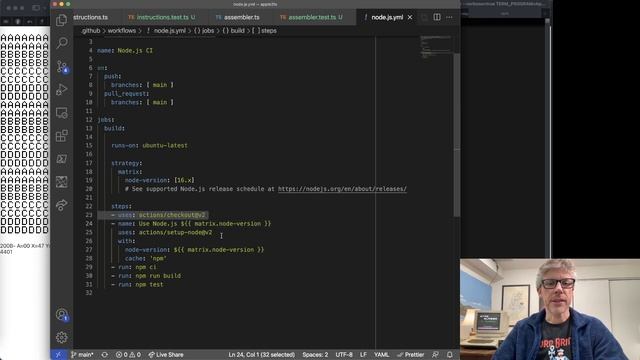Click node.js.yml breadcrumb segment
This screenshot has width=640, height=360.
[x=166, y=31]
